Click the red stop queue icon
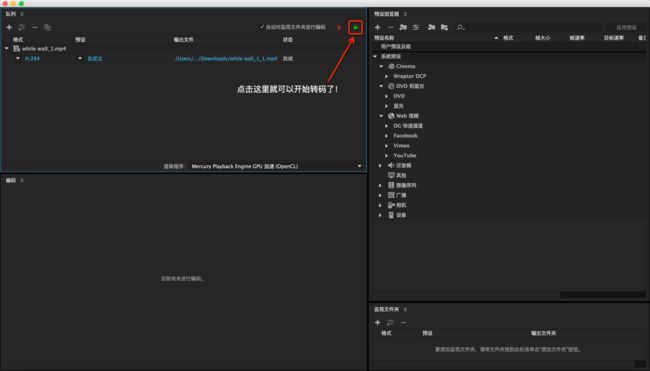 tap(339, 27)
